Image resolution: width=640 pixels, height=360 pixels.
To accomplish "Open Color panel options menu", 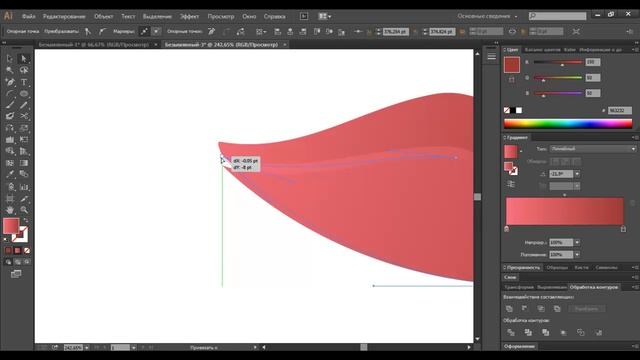I will [635, 50].
